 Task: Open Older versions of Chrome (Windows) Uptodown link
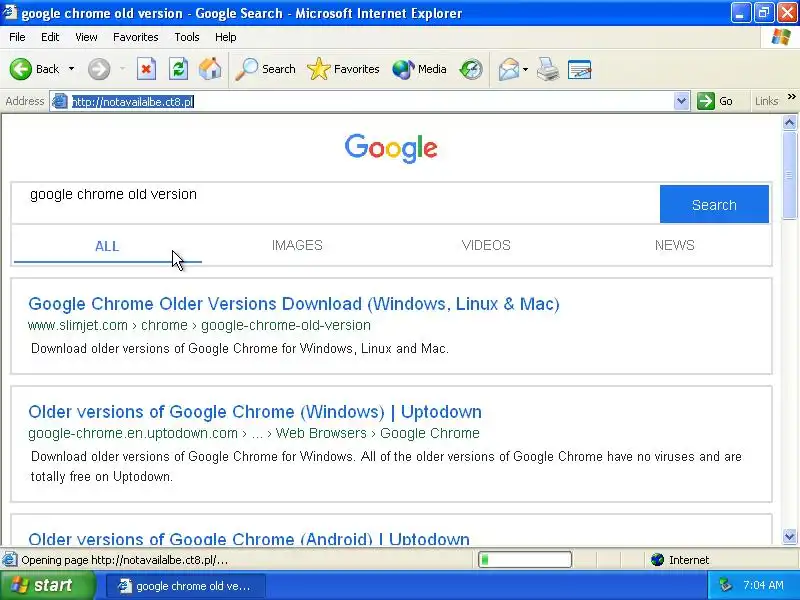click(255, 412)
